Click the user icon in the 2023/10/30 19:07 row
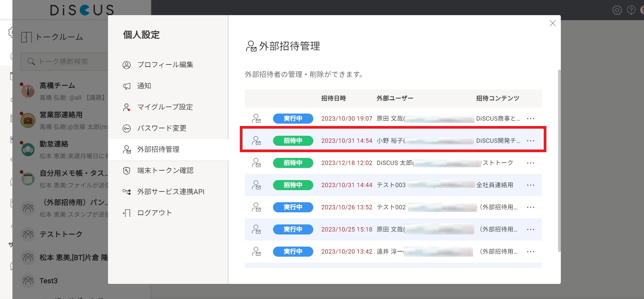The image size is (644, 299). tap(256, 118)
